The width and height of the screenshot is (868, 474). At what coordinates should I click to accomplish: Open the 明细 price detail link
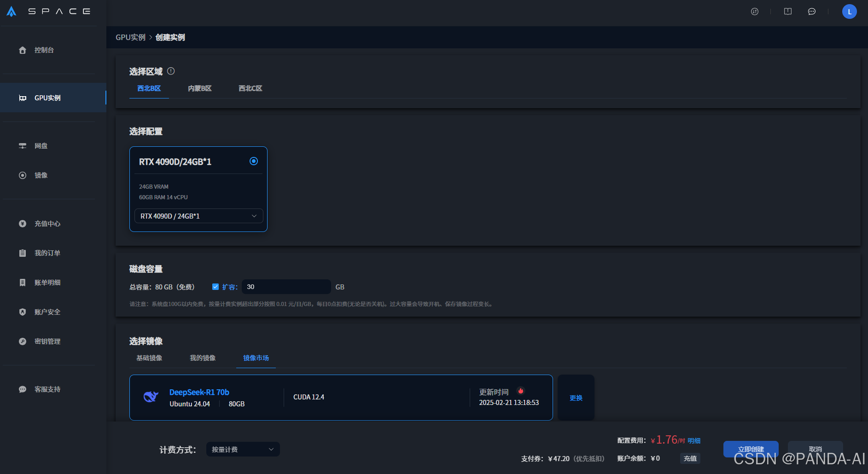(x=694, y=441)
